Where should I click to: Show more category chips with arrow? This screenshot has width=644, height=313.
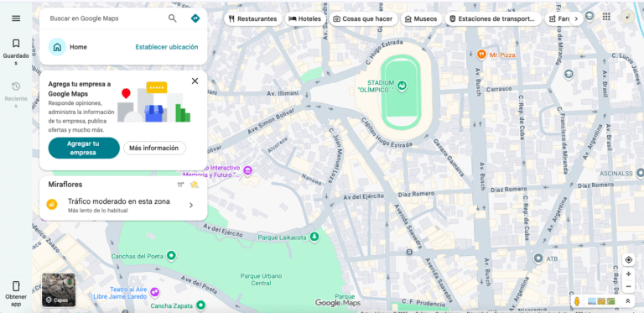click(x=576, y=19)
